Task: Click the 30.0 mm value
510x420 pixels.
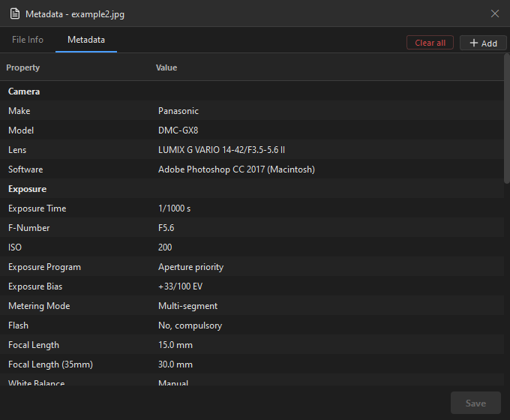Action: 175,364
